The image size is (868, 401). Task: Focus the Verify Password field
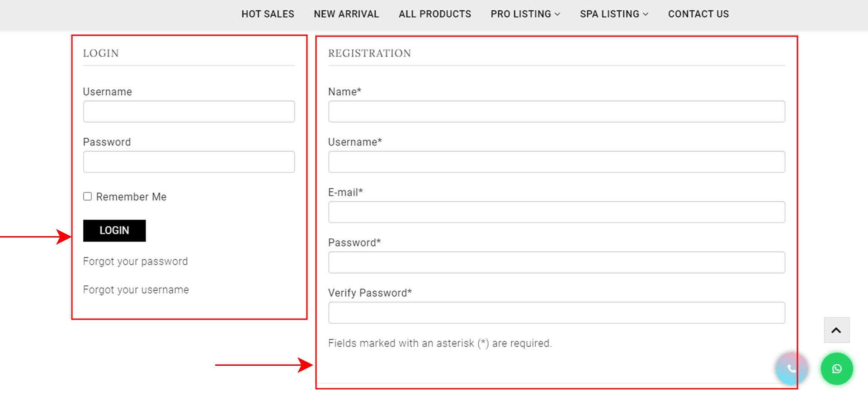(x=556, y=313)
